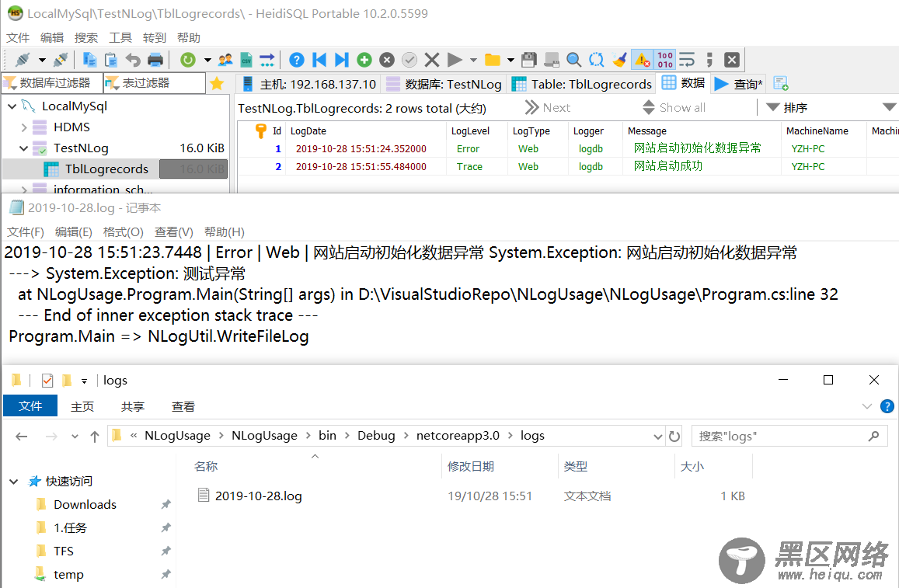Viewport: 899px width, 588px height.
Task: Insert row with green plus icon
Action: click(364, 60)
